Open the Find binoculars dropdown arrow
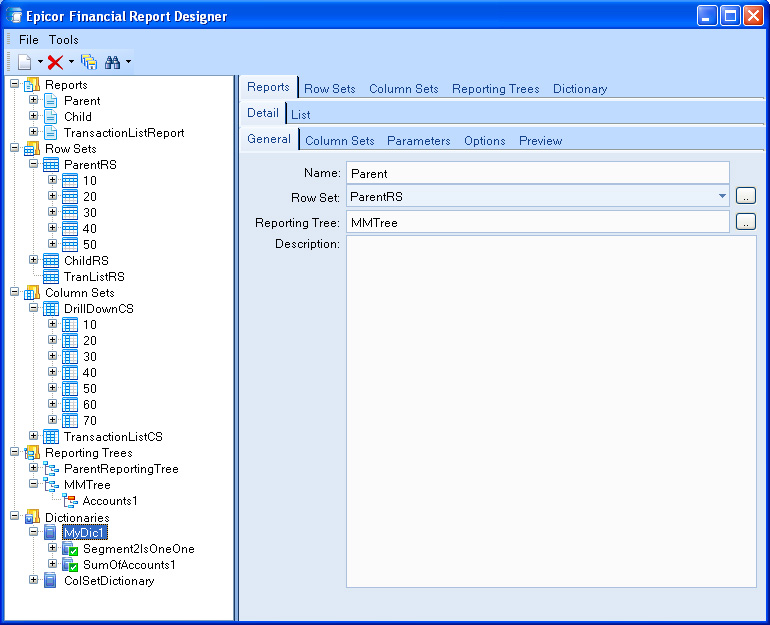The width and height of the screenshot is (770, 625). (x=128, y=62)
